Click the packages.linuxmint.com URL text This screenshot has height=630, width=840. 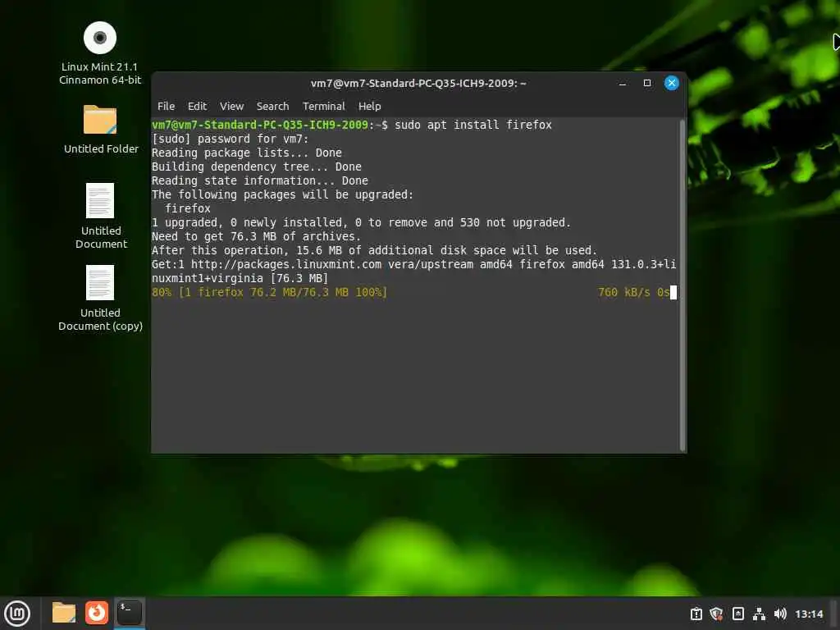click(x=286, y=264)
